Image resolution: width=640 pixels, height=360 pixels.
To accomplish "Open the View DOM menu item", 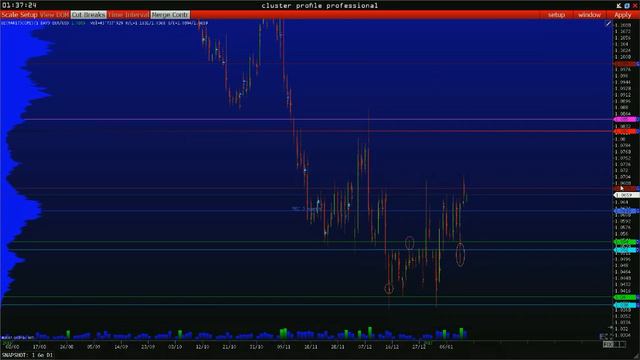I will pyautogui.click(x=54, y=15).
